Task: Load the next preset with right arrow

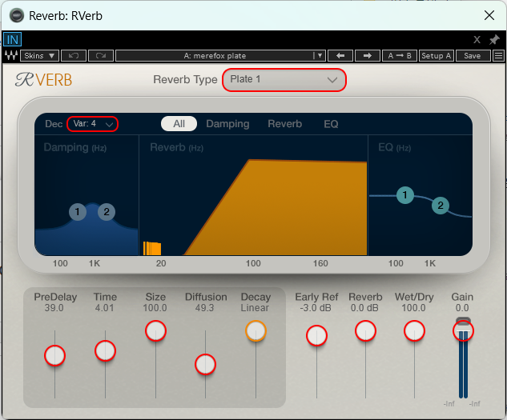Action: 368,55
